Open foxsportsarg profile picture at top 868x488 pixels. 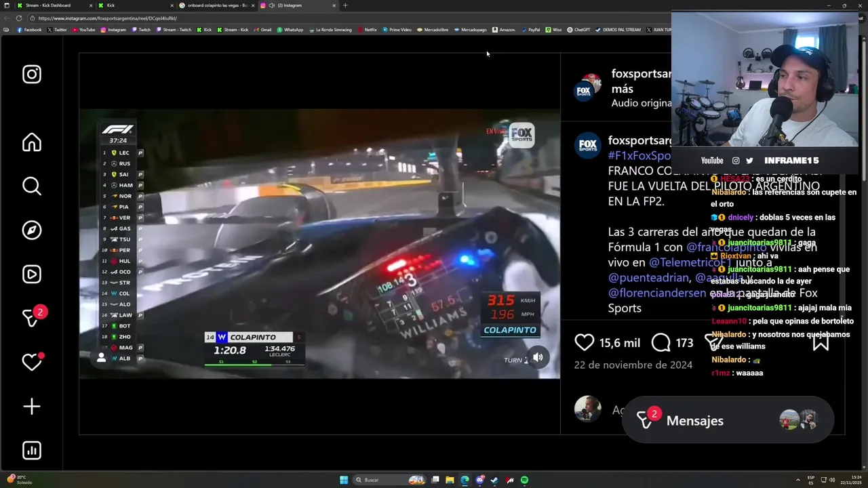(x=587, y=87)
